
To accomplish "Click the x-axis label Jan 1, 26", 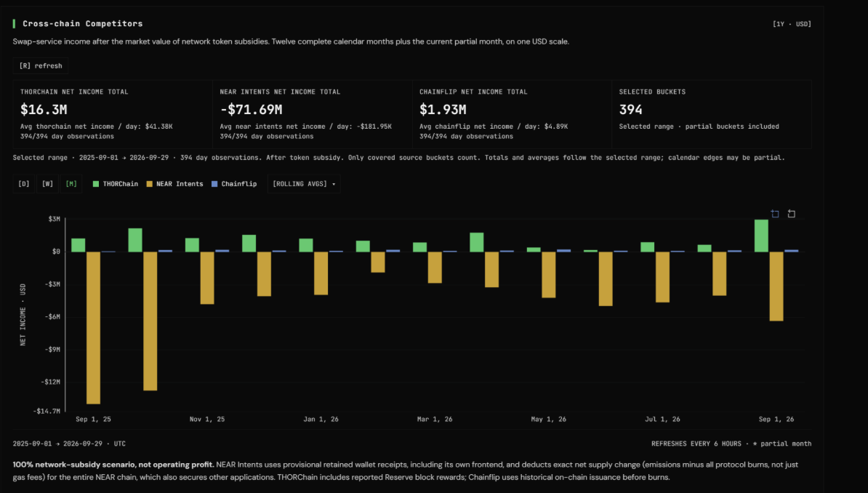I will 321,420.
